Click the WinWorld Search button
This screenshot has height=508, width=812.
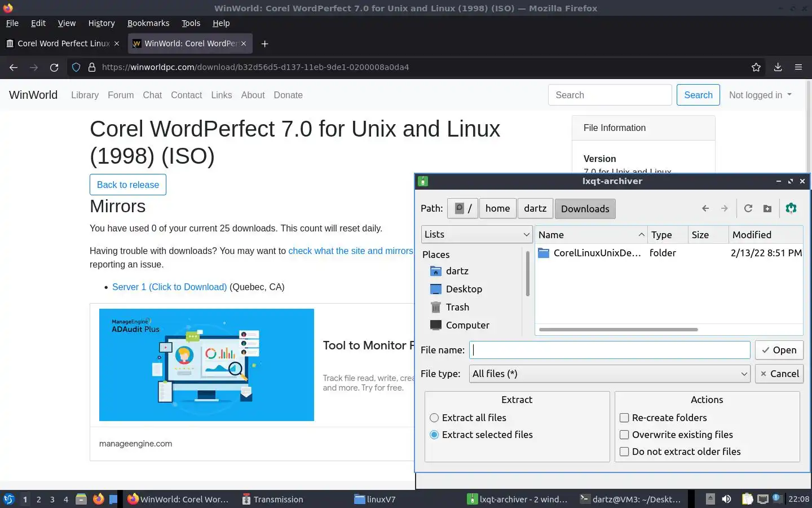(698, 95)
